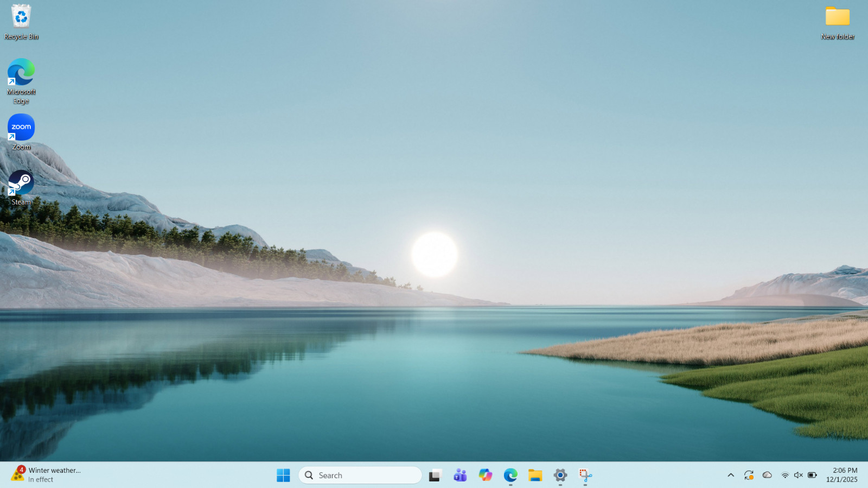Screen dimensions: 868x488
Task: Open File Explorer from the taskbar
Action: [535, 476]
